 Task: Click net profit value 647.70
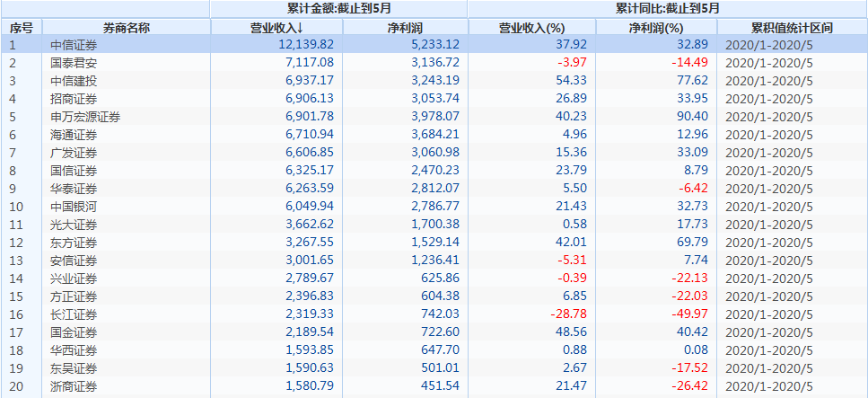tap(441, 351)
